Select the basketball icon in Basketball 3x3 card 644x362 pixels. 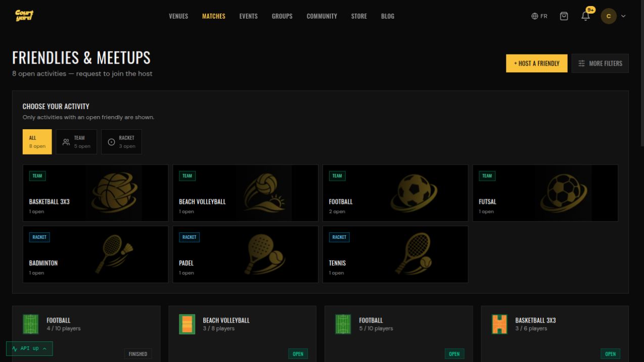click(114, 193)
